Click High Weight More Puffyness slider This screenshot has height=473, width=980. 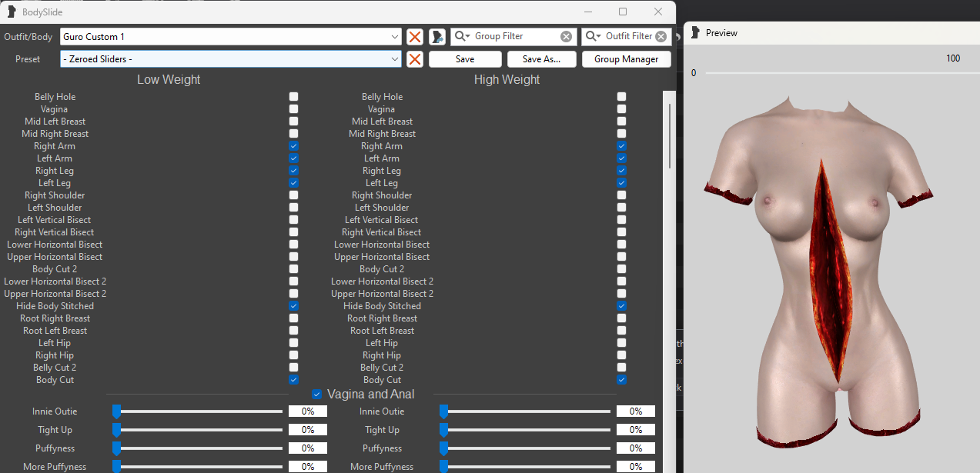(525, 467)
